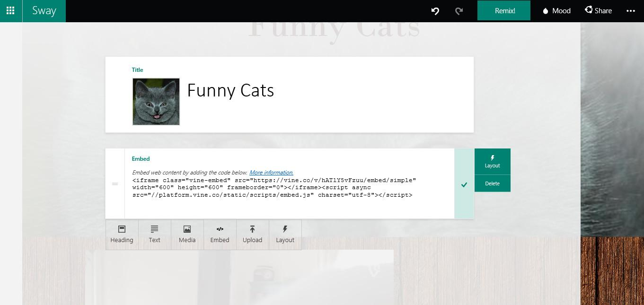
Task: Open the Share menu
Action: (x=598, y=11)
